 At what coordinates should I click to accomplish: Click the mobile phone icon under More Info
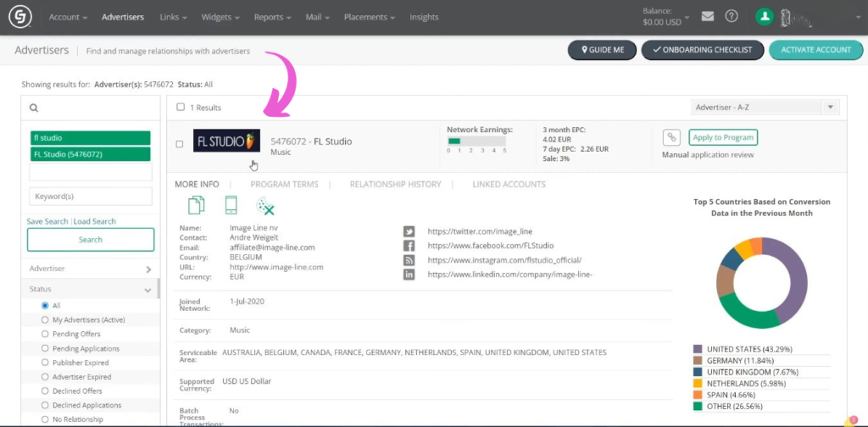pyautogui.click(x=231, y=205)
